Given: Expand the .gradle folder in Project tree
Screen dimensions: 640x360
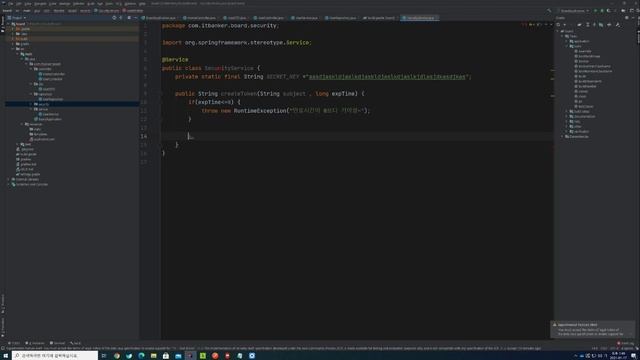Looking at the screenshot, I should (13, 29).
